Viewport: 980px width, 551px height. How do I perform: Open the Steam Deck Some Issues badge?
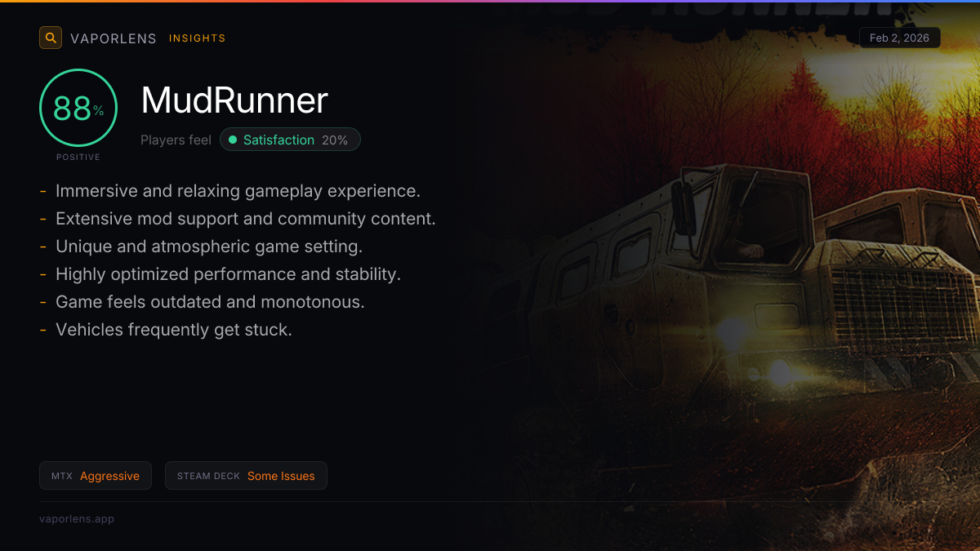(246, 476)
